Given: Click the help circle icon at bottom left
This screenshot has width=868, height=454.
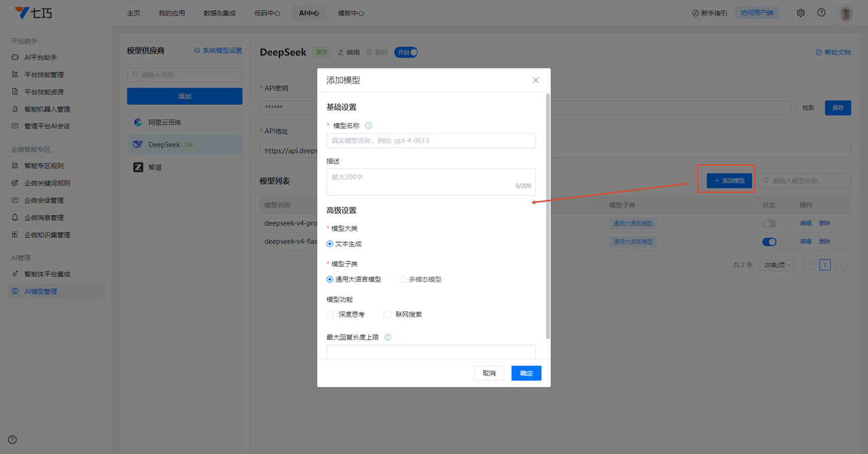Looking at the screenshot, I should (x=12, y=440).
